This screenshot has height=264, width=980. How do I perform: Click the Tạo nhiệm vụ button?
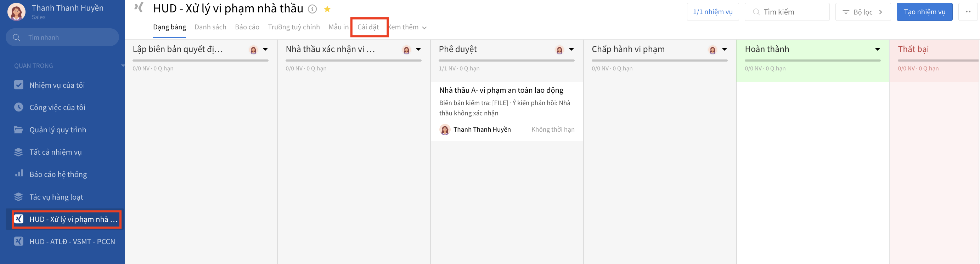pyautogui.click(x=924, y=12)
